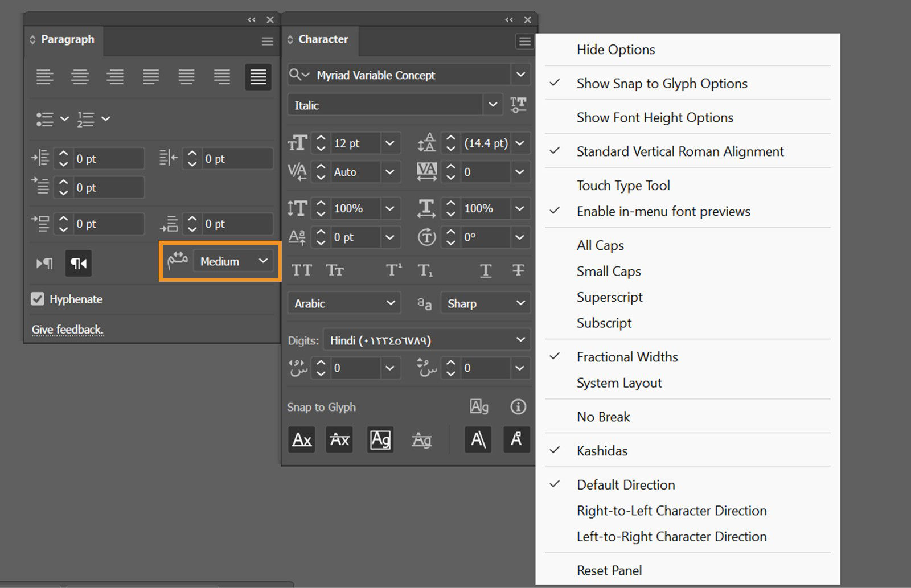Toggle underline formatting
The height and width of the screenshot is (588, 911).
click(485, 270)
